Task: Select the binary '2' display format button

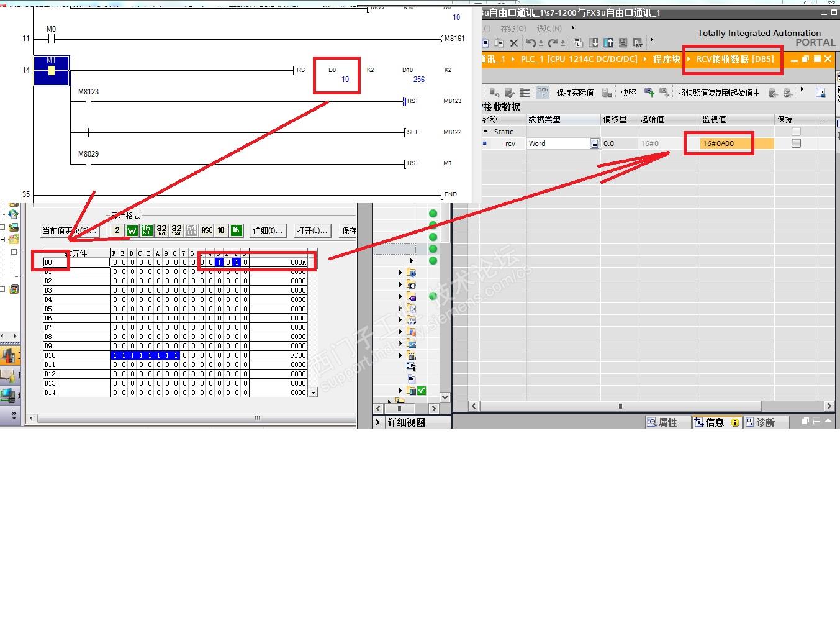Action: coord(117,230)
